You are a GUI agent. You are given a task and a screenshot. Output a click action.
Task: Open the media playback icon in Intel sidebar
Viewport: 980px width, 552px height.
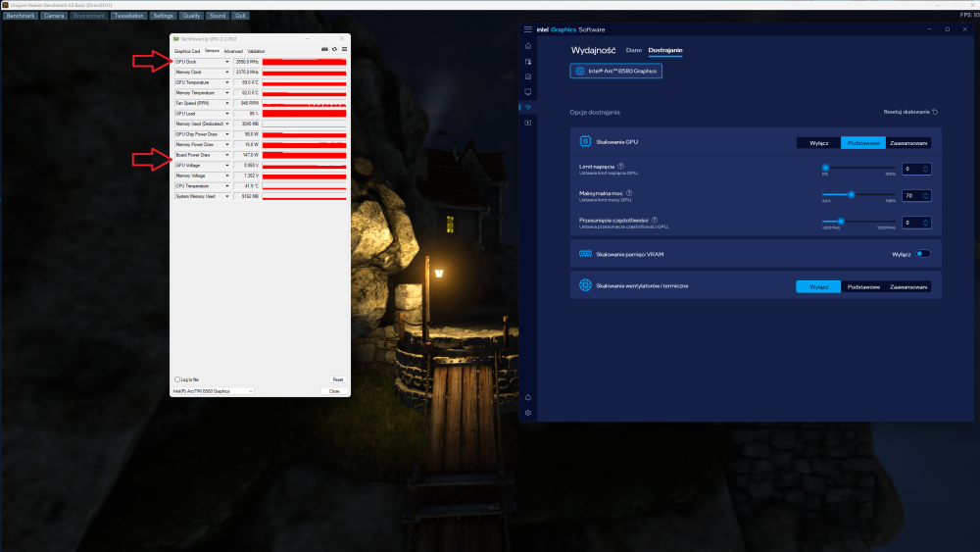528,124
